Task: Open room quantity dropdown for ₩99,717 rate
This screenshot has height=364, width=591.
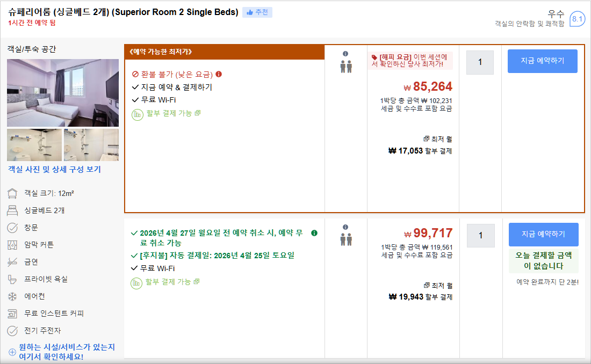Action: [480, 236]
